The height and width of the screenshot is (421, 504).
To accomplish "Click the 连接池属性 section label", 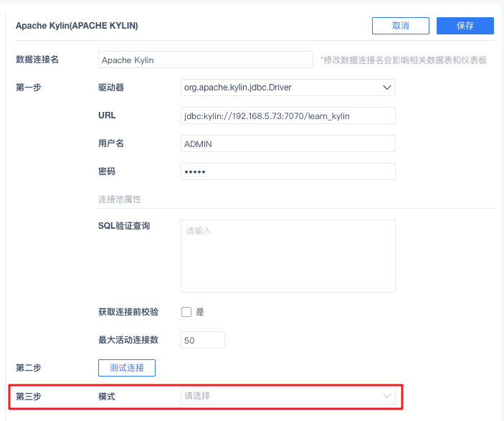I will (x=120, y=199).
